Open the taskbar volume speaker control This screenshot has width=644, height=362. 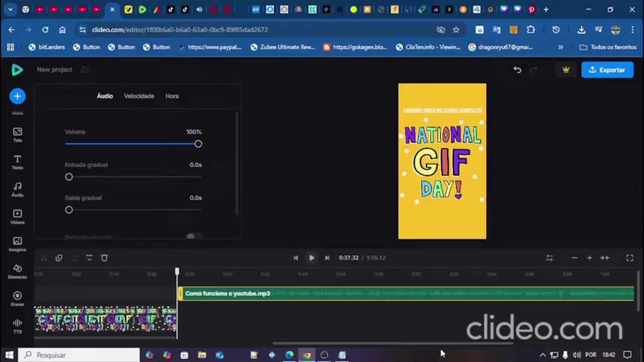pos(577,355)
